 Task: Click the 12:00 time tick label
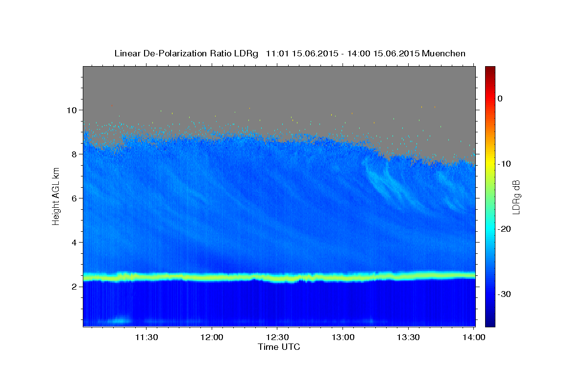212,337
